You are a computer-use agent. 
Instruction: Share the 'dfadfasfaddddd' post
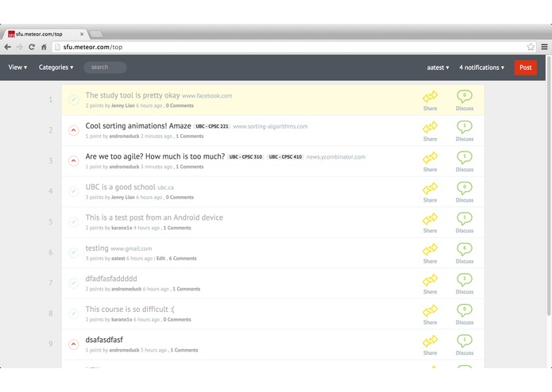(430, 280)
